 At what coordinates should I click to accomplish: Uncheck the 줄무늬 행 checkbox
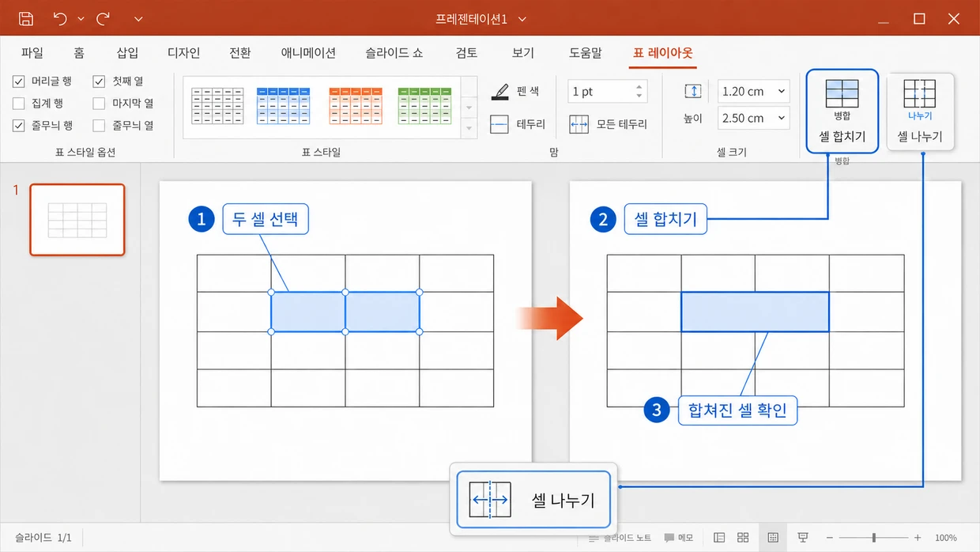19,125
